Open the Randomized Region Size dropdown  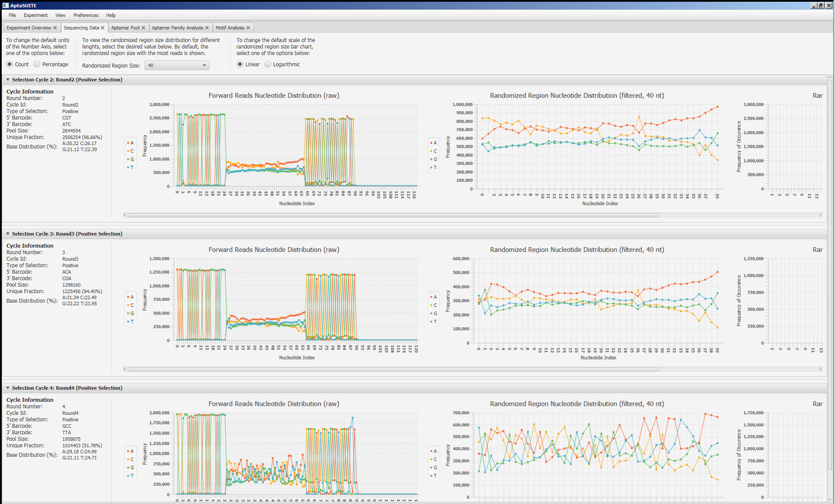pyautogui.click(x=177, y=65)
